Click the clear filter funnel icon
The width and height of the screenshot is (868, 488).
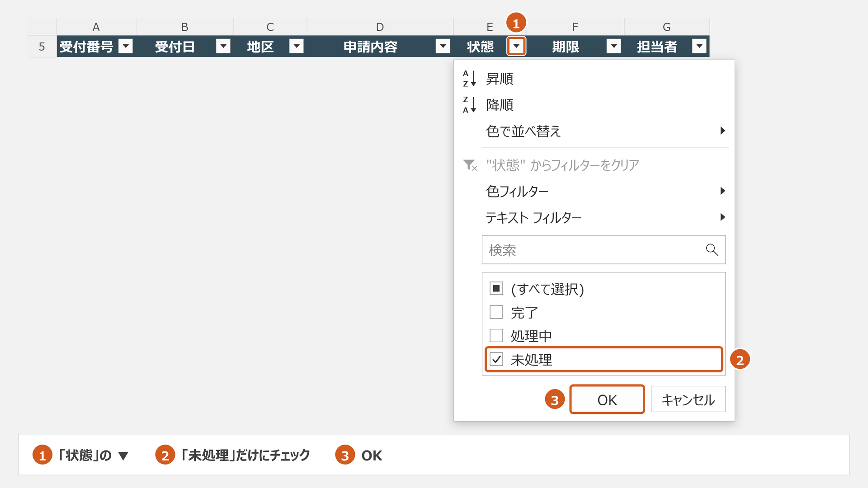470,165
